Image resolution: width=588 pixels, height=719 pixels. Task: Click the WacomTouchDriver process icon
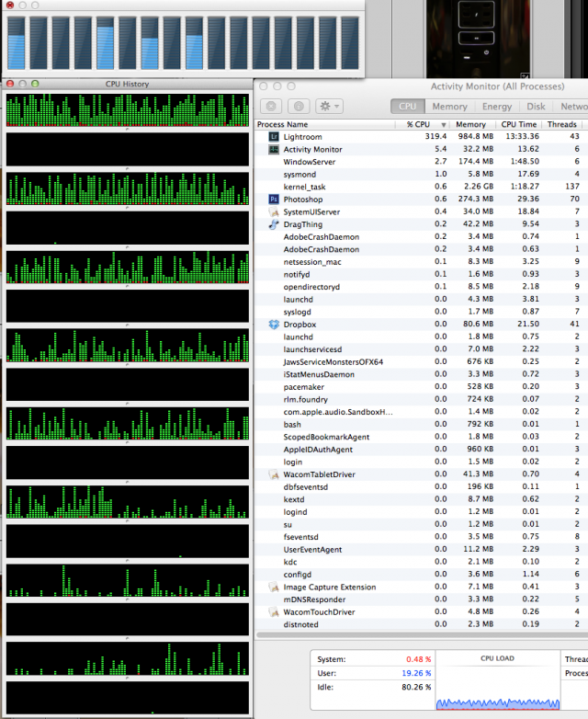274,611
